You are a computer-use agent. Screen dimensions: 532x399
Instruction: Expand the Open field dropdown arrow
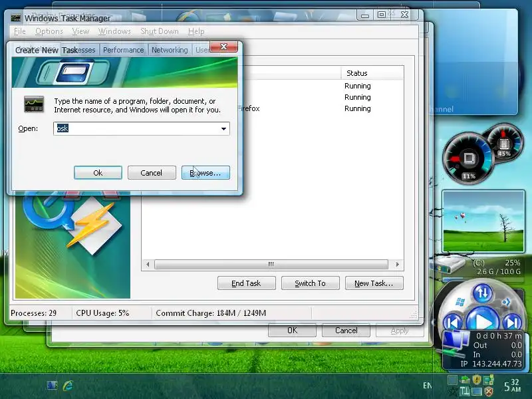(223, 128)
